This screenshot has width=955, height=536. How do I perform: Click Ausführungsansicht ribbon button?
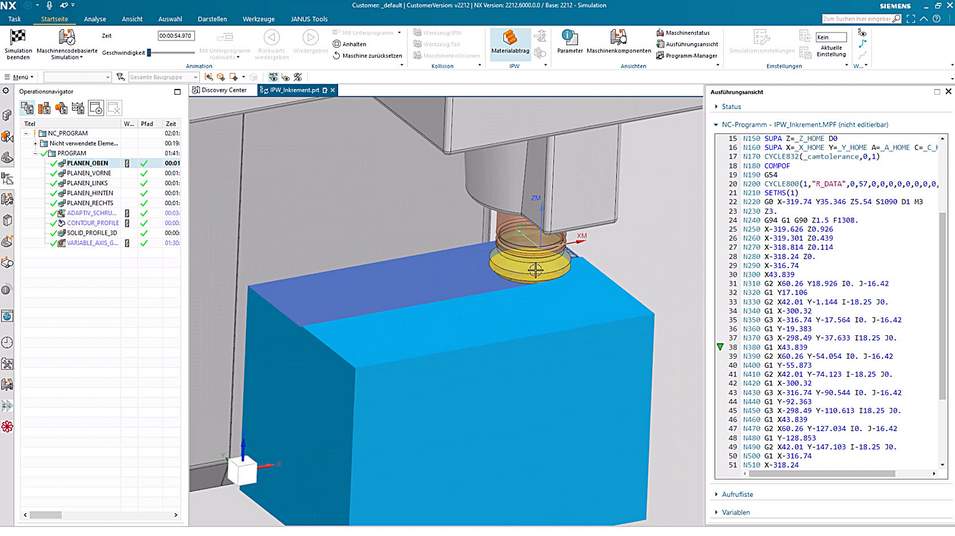[x=687, y=44]
